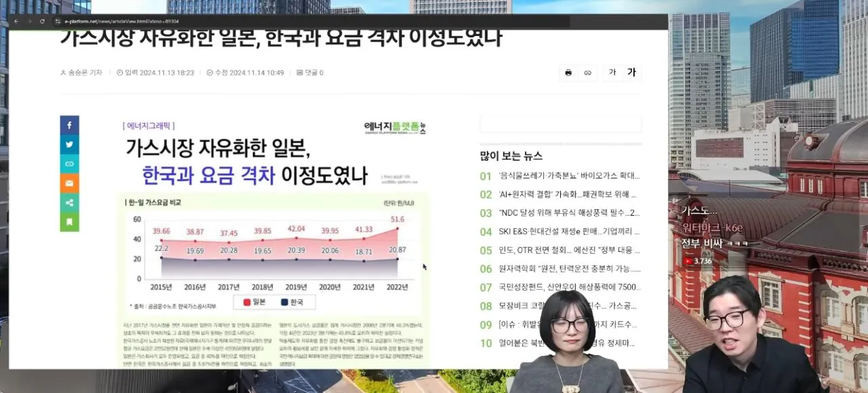Share article on Twitter

click(69, 145)
